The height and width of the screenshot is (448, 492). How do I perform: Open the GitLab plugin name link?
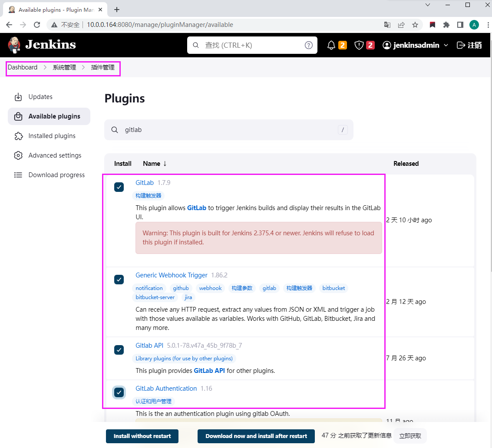pyautogui.click(x=145, y=183)
